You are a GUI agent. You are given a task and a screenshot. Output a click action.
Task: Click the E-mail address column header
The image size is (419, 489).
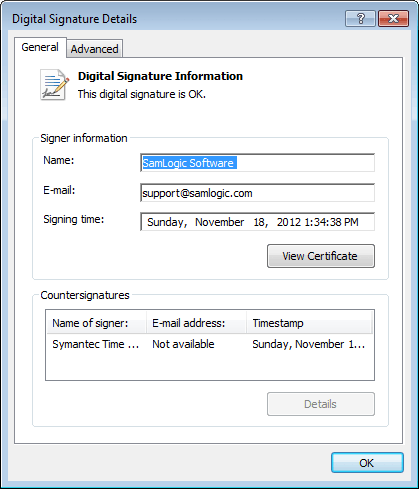(x=196, y=323)
